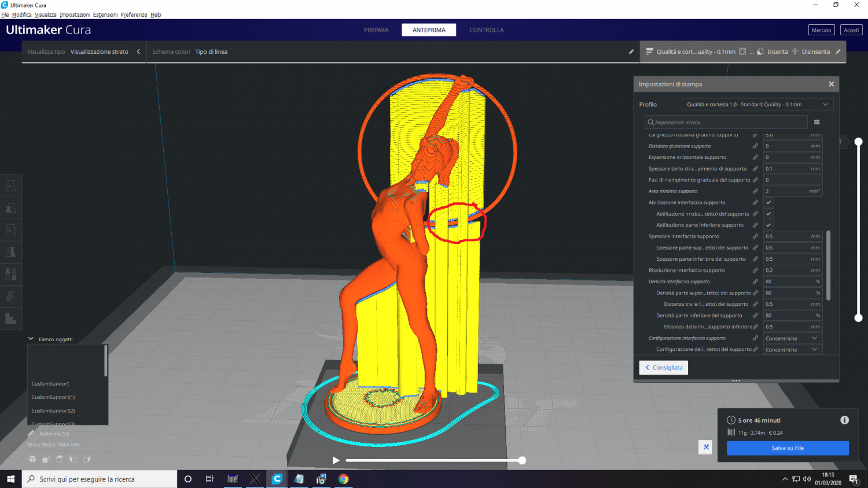Click Salva su File button

[x=788, y=448]
